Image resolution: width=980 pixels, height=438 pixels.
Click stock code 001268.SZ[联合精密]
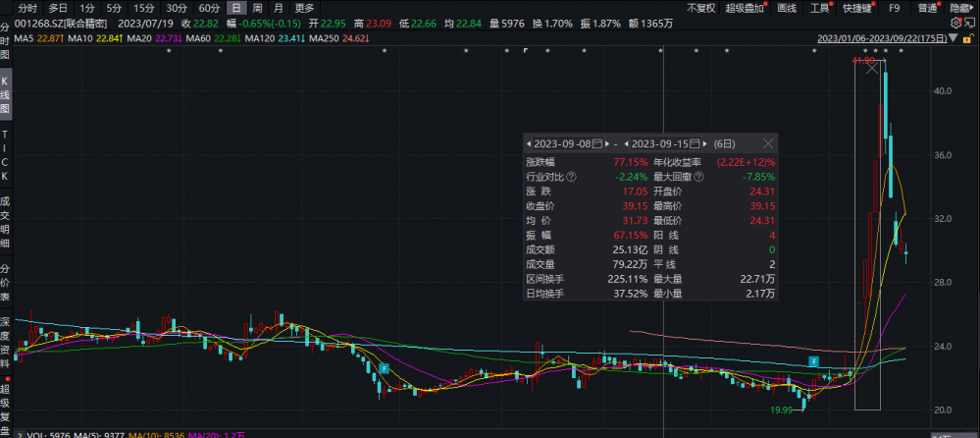click(x=62, y=24)
